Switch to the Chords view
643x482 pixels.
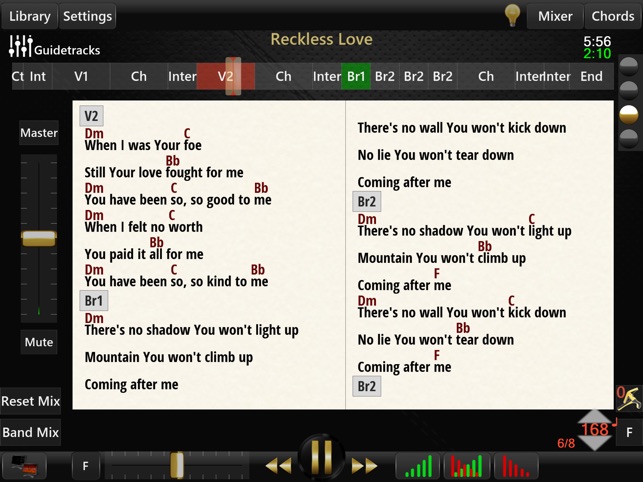tap(613, 16)
